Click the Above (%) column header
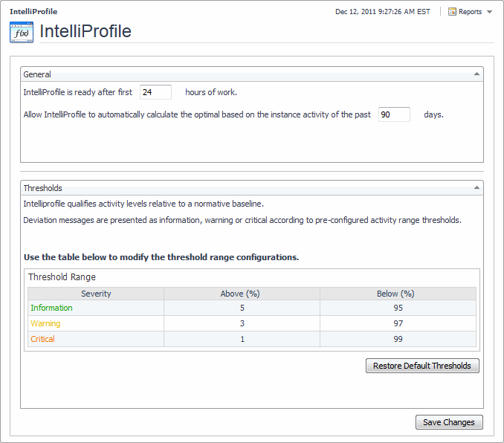Image resolution: width=504 pixels, height=443 pixels. tap(242, 294)
